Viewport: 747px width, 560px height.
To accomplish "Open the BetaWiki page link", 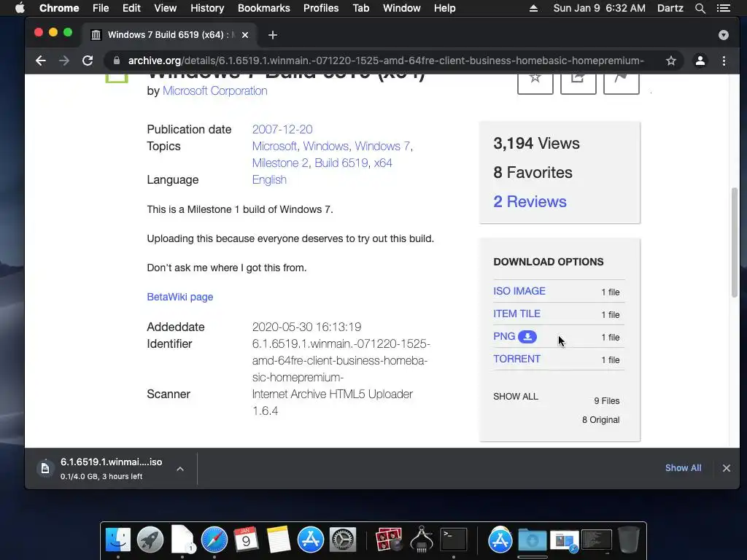I will coord(180,297).
